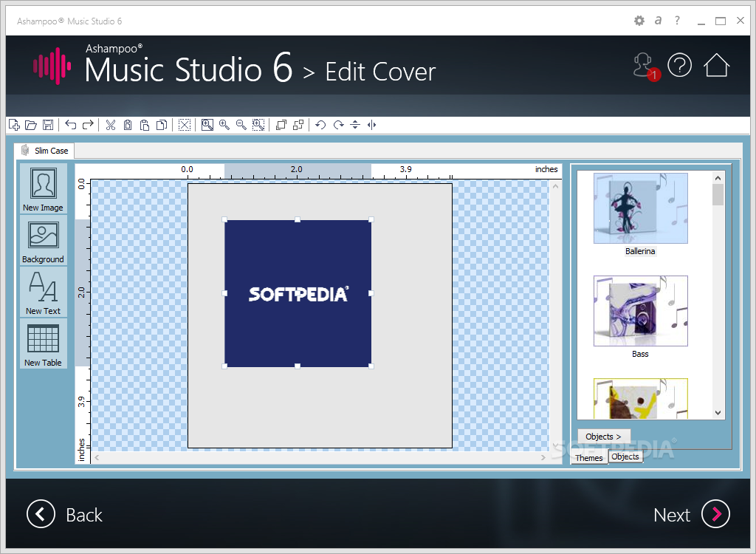Bring the object to front icon
Viewport: 756px width, 554px height.
point(281,125)
